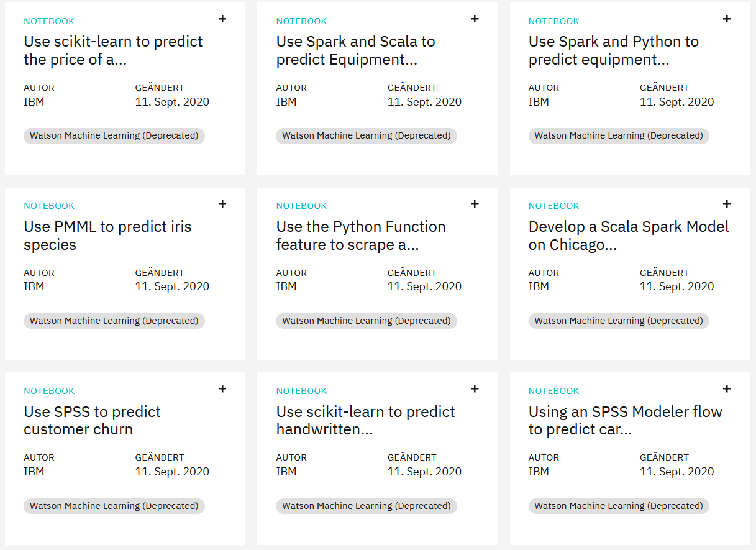756x550 pixels.
Task: Click Watson Machine Learning tag on scikit-learn price card
Action: pyautogui.click(x=114, y=135)
